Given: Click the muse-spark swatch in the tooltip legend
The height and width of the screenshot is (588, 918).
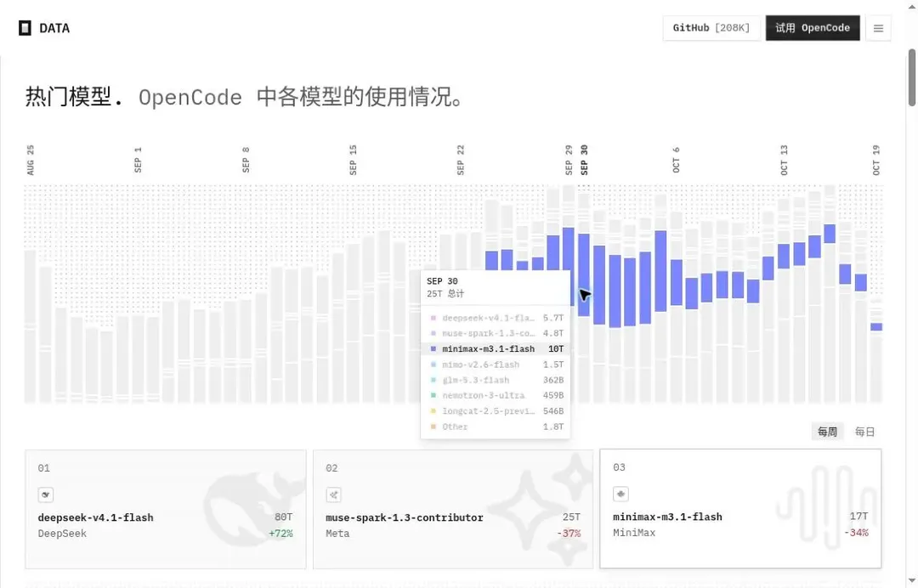Looking at the screenshot, I should [x=433, y=333].
